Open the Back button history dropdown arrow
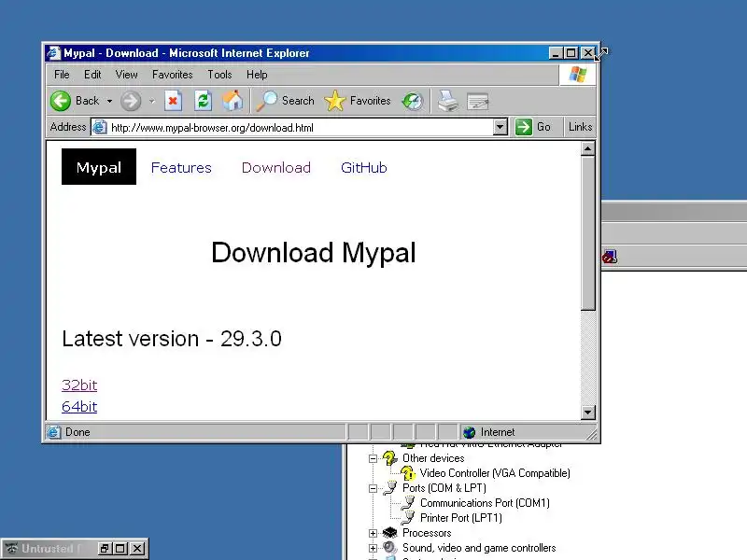 [x=109, y=101]
